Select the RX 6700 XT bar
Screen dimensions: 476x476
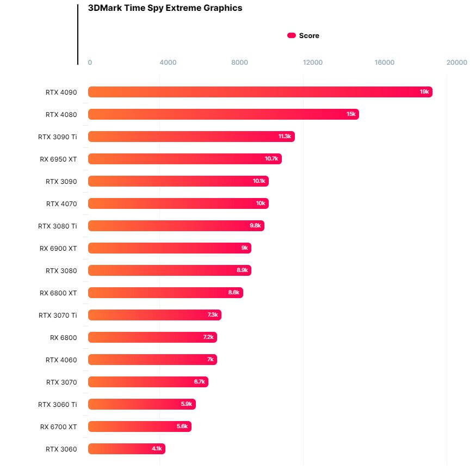click(x=140, y=426)
